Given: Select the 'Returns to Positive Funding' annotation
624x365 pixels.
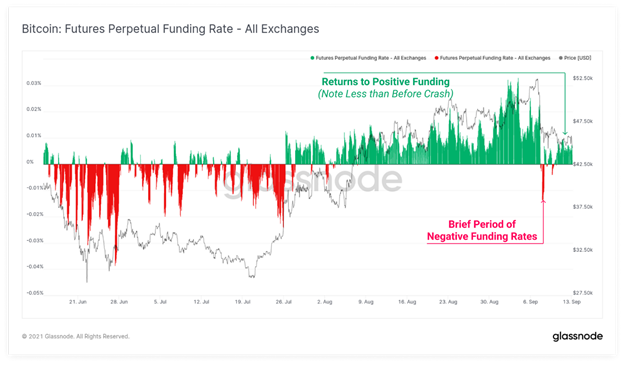Looking at the screenshot, I should click(x=386, y=82).
